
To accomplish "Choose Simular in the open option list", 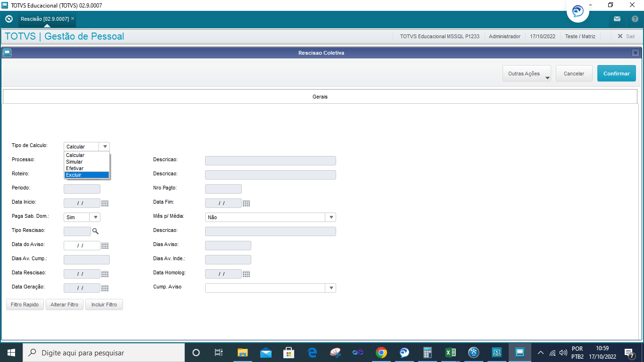I will 87,162.
